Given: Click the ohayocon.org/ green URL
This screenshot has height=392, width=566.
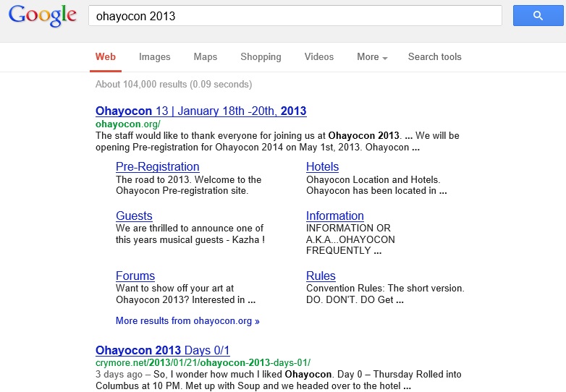Looking at the screenshot, I should click(x=128, y=124).
